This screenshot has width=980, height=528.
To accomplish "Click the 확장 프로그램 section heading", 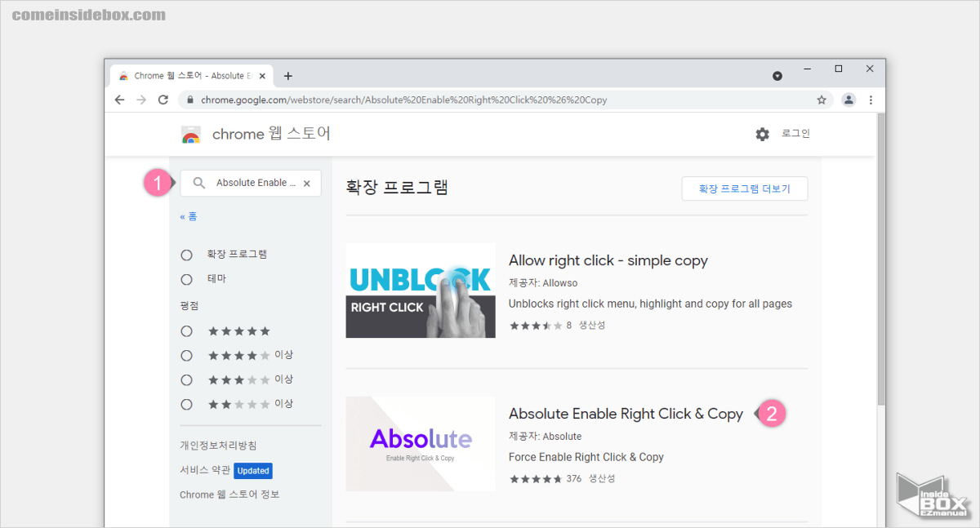I will click(397, 188).
